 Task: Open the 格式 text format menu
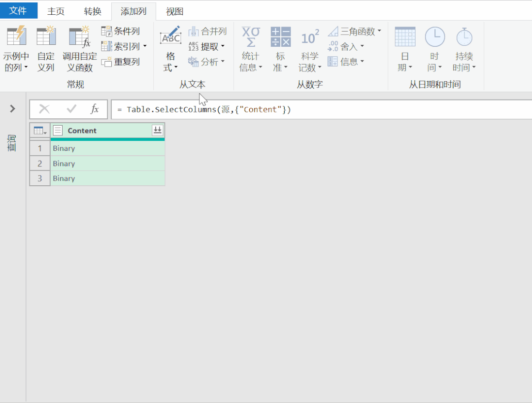pyautogui.click(x=170, y=48)
